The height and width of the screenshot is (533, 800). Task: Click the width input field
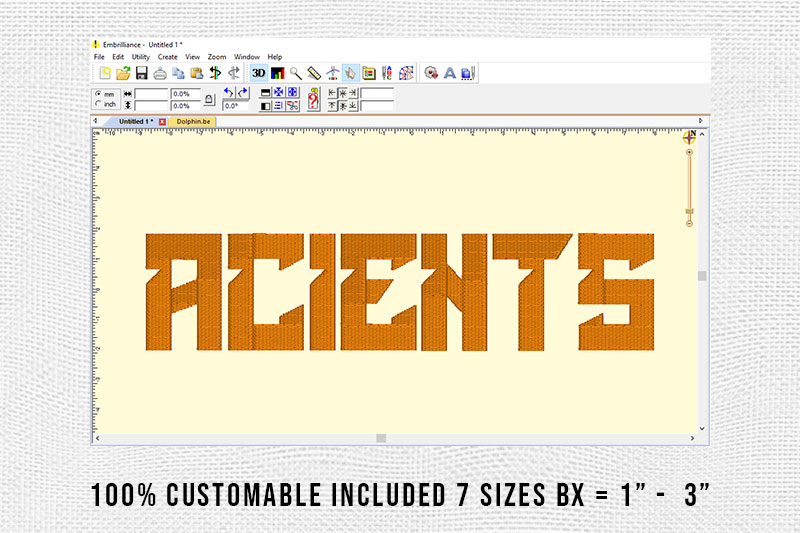click(x=151, y=94)
